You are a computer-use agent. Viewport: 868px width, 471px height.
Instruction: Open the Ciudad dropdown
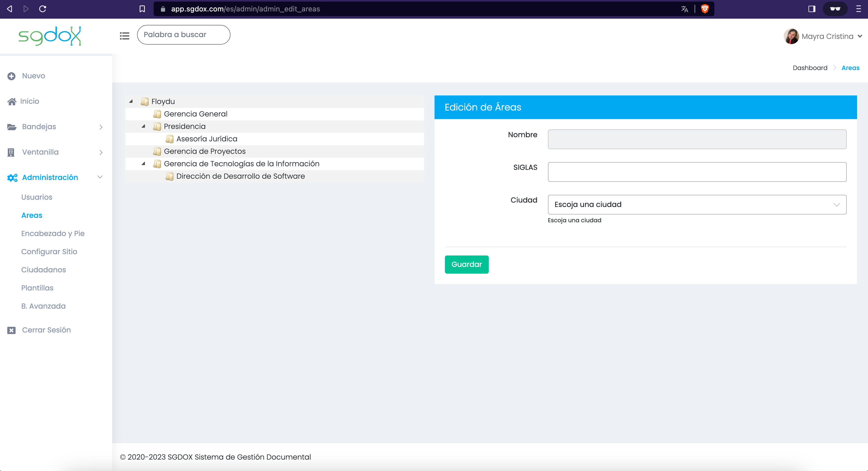(697, 204)
